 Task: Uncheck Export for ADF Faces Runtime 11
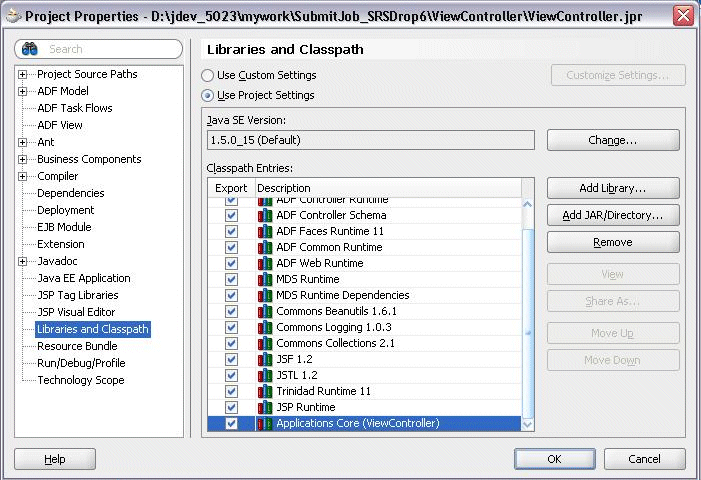click(x=231, y=232)
